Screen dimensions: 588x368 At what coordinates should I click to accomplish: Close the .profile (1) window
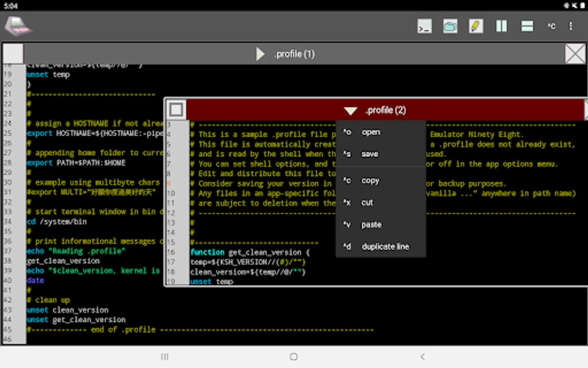[575, 54]
